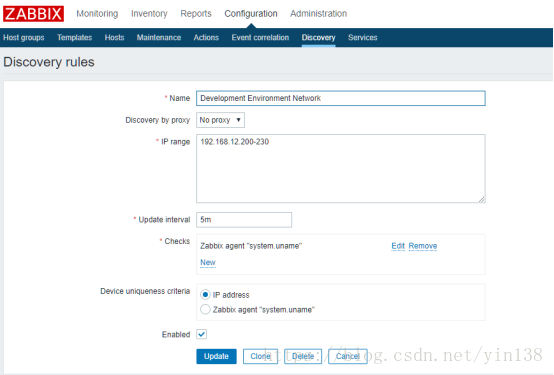Go to Hosts section
The image size is (554, 375).
(x=114, y=37)
